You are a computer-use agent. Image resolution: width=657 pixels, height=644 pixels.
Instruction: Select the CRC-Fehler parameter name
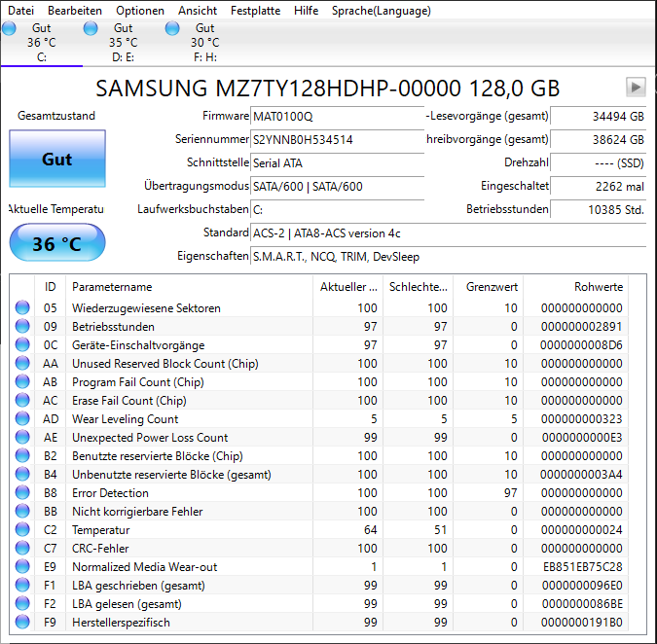pyautogui.click(x=100, y=548)
